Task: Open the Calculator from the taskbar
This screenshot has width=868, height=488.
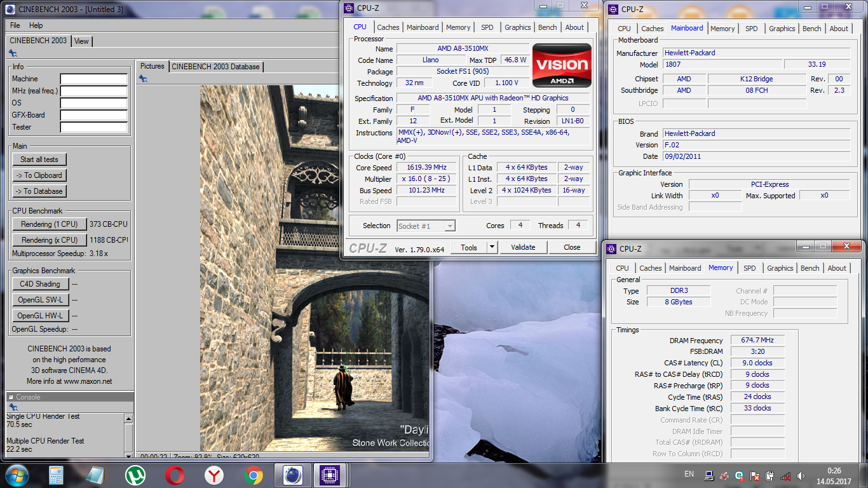Action: coord(56,475)
